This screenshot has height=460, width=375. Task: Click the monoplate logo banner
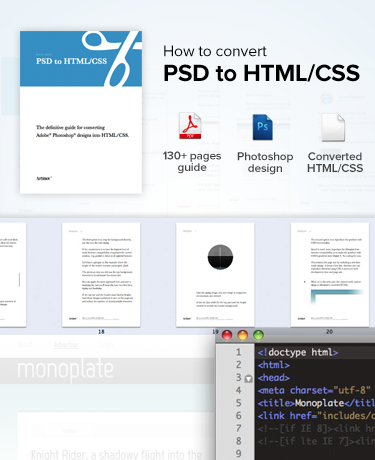point(65,369)
